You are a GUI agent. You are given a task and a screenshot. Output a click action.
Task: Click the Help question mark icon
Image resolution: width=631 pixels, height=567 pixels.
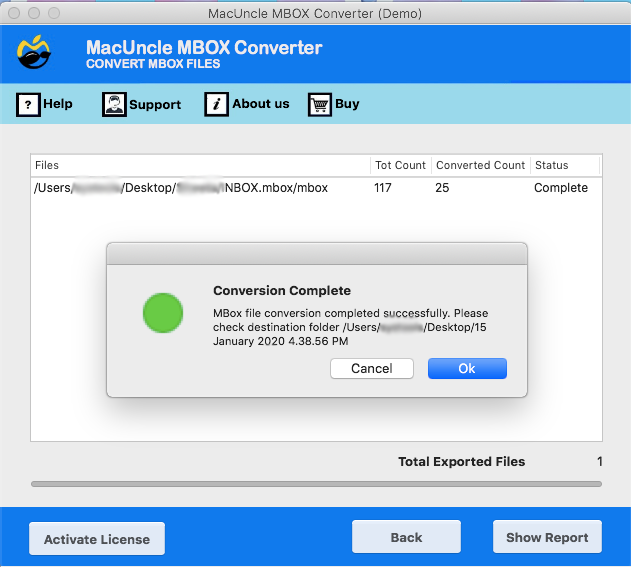[x=28, y=105]
